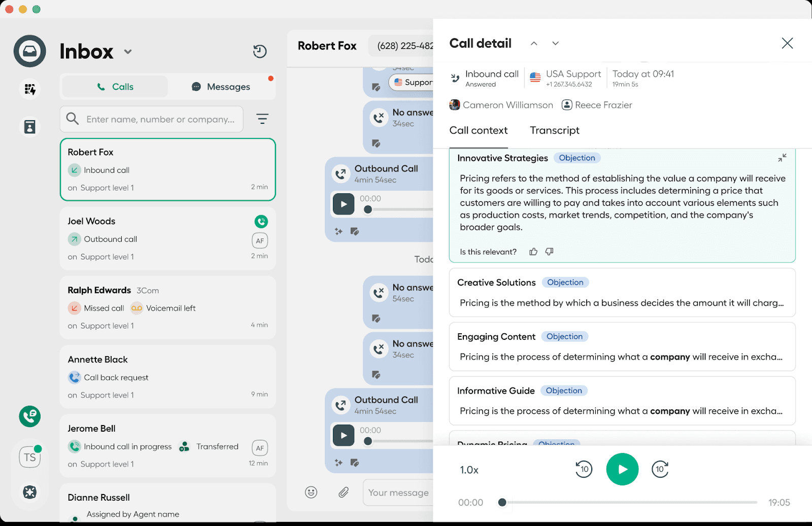The height and width of the screenshot is (526, 812).
Task: Click the name, number or company search field
Action: 160,119
